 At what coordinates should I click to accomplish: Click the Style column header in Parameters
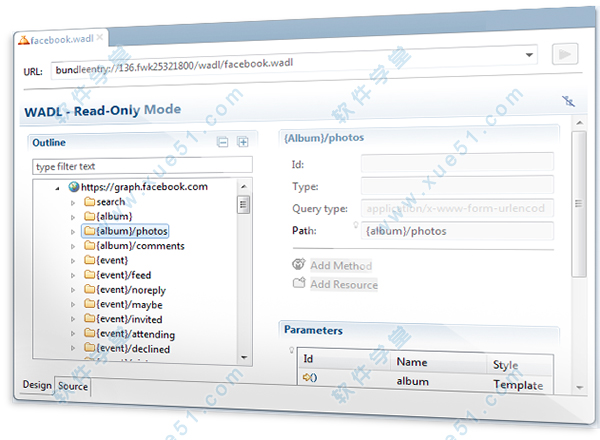pos(505,365)
